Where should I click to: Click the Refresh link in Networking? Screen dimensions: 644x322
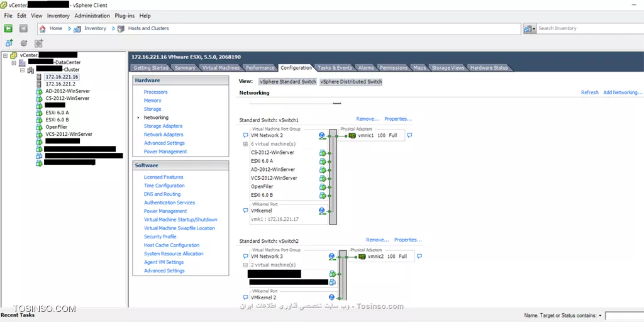(x=590, y=92)
